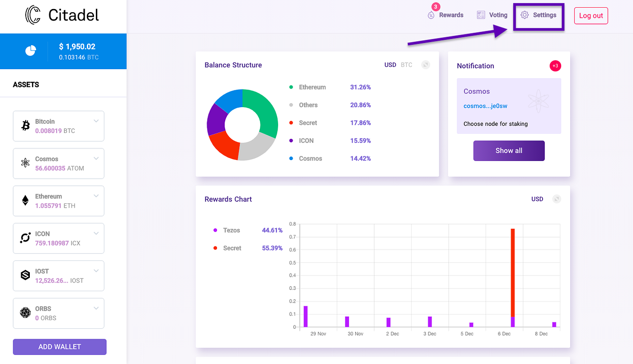Open the Settings menu item
Image resolution: width=633 pixels, height=364 pixels.
tap(539, 15)
